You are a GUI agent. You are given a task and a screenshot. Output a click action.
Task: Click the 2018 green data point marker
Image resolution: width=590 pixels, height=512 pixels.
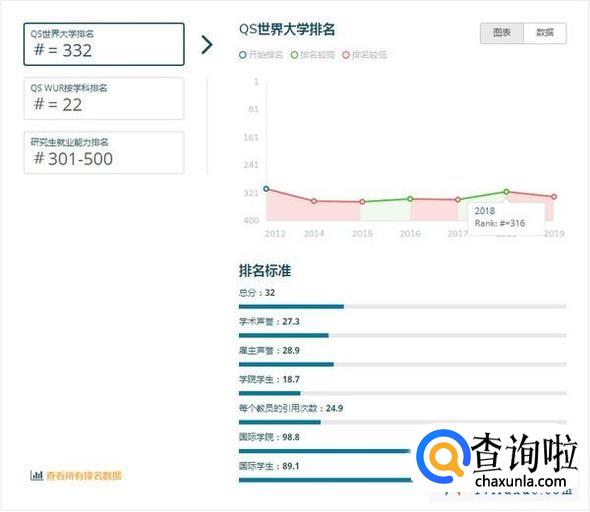(x=506, y=192)
